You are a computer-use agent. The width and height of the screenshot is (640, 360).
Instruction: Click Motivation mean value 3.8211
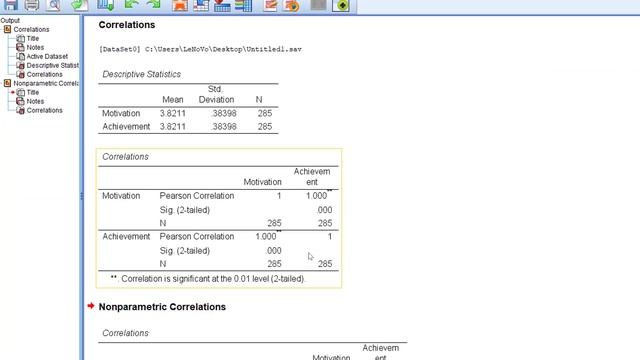tap(173, 113)
